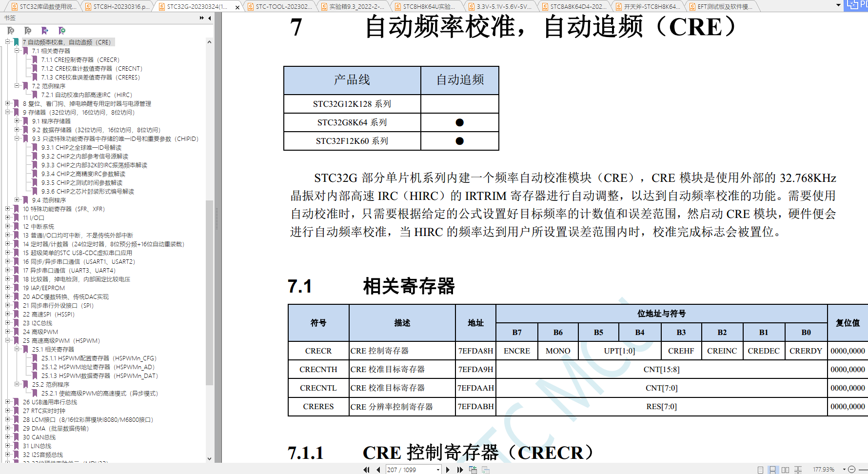The height and width of the screenshot is (474, 868).
Task: Click the zoom out minus button
Action: [x=851, y=470]
